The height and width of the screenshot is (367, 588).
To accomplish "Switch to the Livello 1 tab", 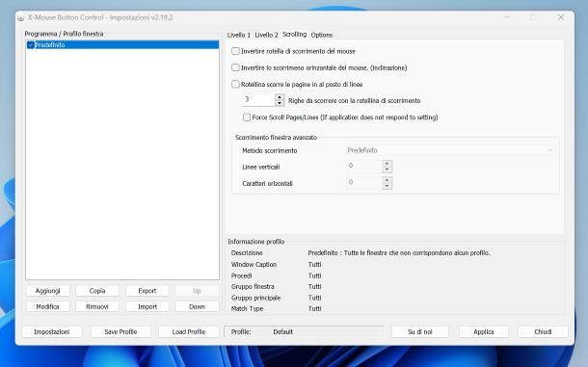I will [238, 35].
